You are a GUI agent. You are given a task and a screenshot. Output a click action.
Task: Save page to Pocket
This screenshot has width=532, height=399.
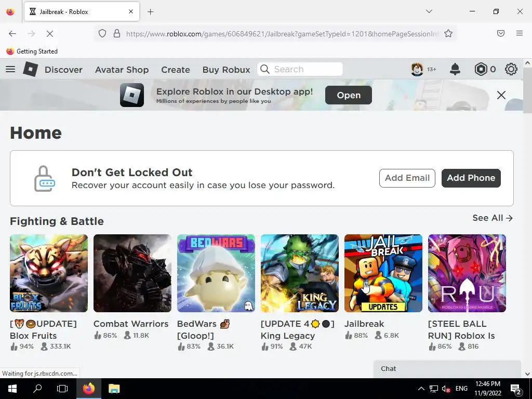pos(501,33)
